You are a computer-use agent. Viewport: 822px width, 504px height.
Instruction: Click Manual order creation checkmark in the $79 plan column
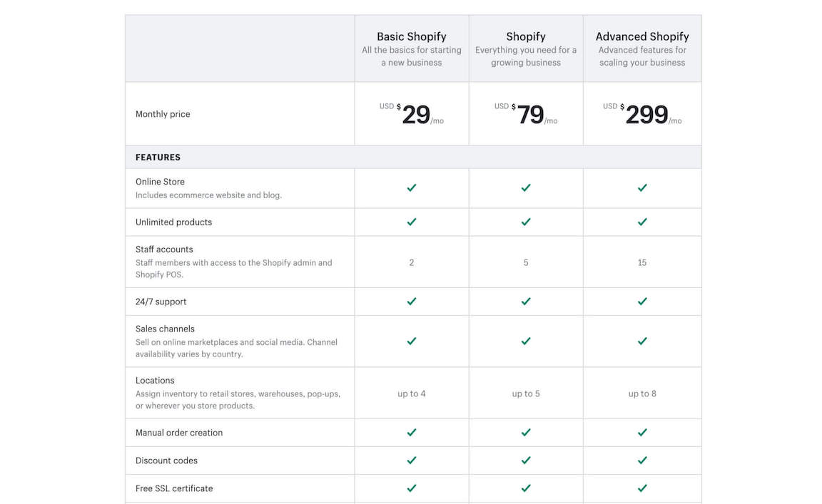526,432
